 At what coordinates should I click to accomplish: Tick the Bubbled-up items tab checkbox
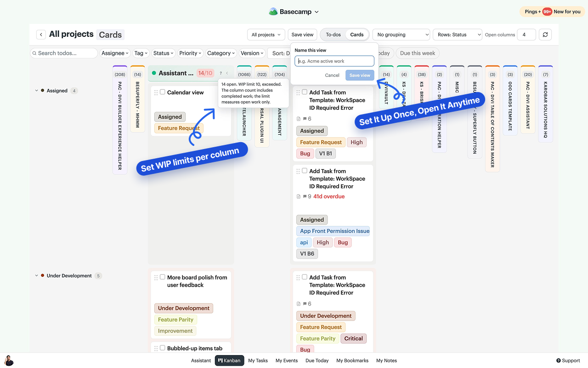click(x=163, y=348)
